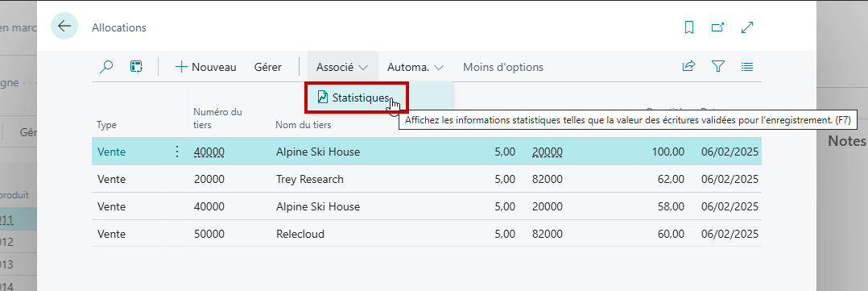This screenshot has height=291, width=868.
Task: Collapse the Associé dropdown
Action: click(342, 67)
